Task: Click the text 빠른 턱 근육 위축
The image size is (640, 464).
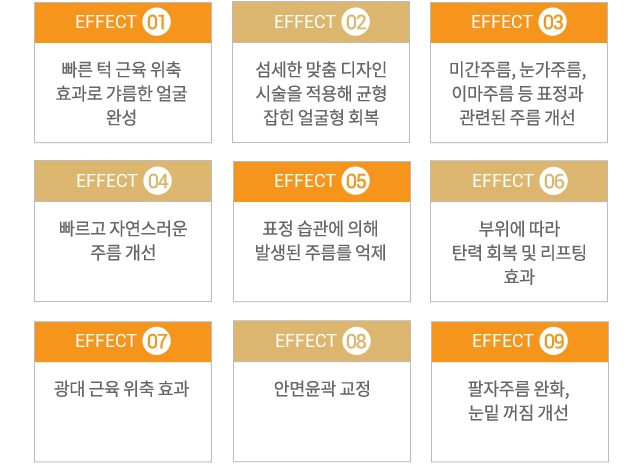Action: tap(121, 69)
